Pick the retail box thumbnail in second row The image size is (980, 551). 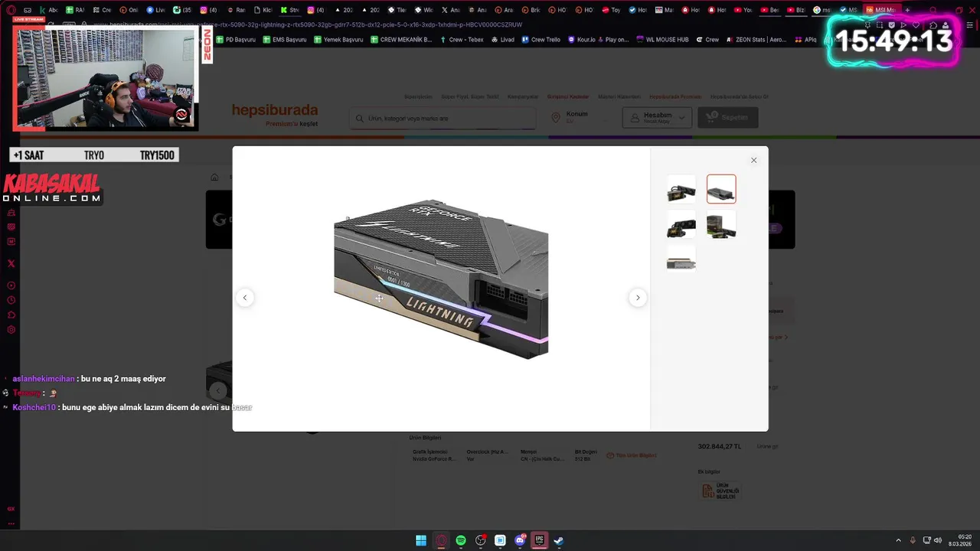(x=721, y=224)
